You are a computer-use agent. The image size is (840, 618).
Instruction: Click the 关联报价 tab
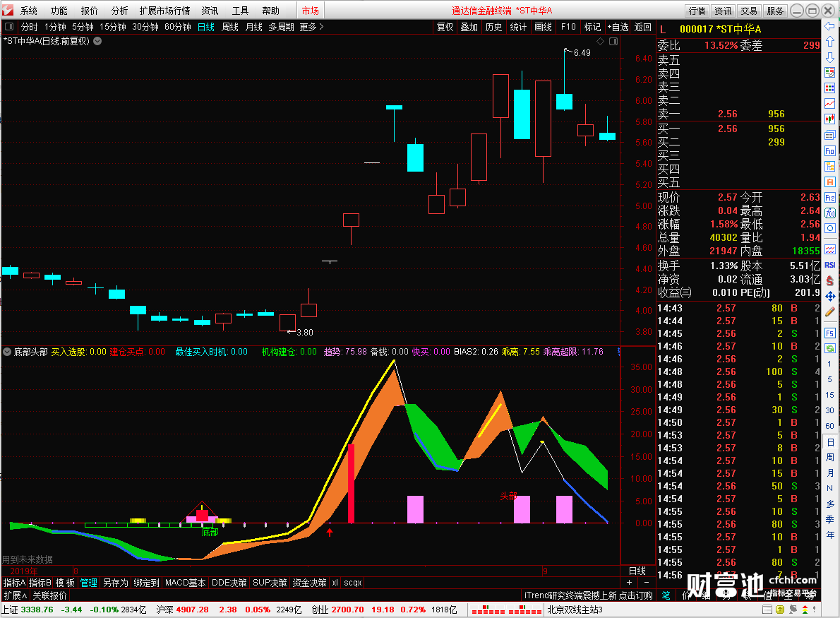[x=50, y=595]
